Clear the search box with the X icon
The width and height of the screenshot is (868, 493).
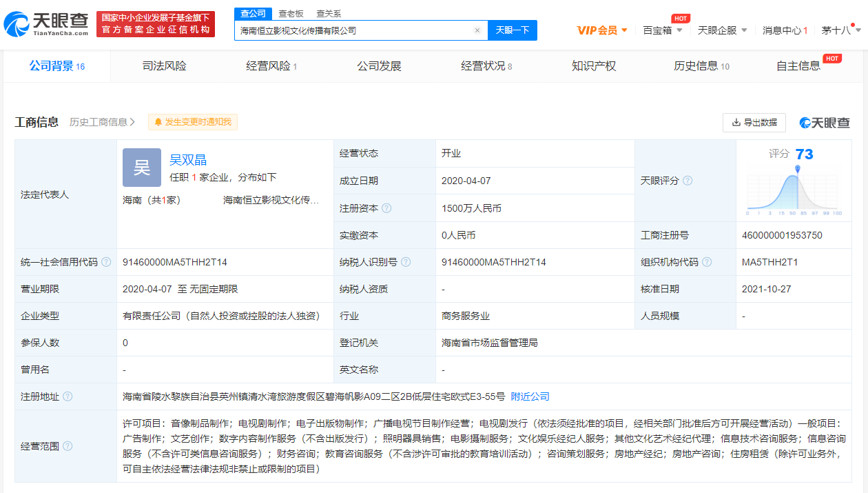click(x=477, y=30)
